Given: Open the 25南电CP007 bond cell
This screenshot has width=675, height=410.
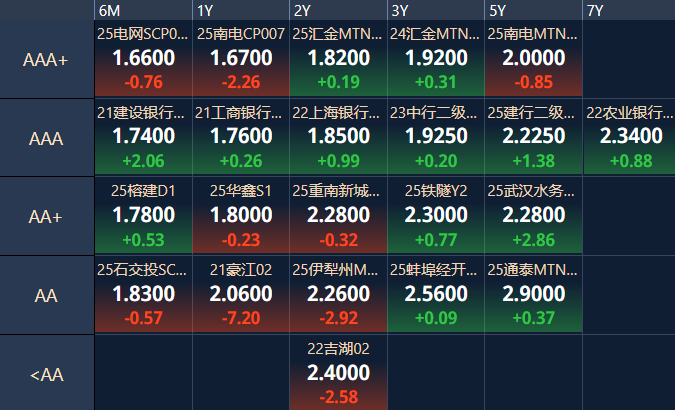Looking at the screenshot, I should [241, 59].
